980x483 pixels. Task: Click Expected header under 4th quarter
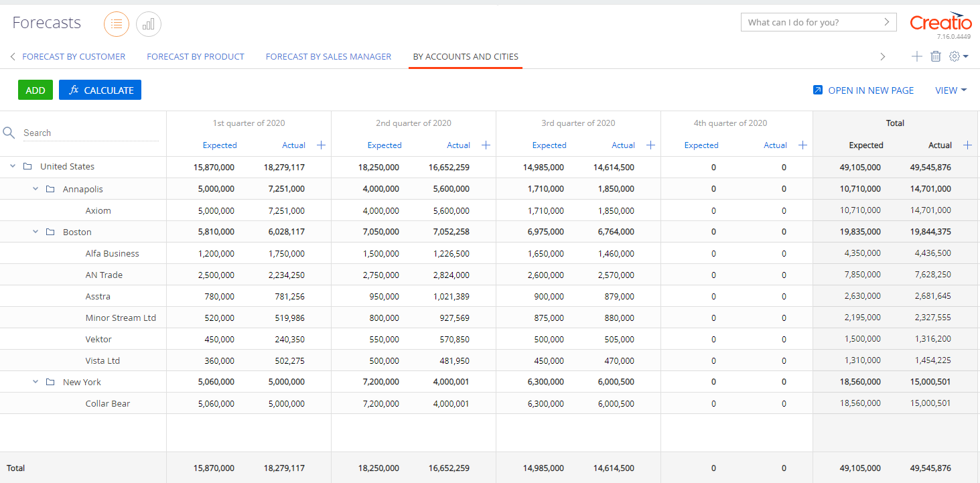tap(701, 145)
